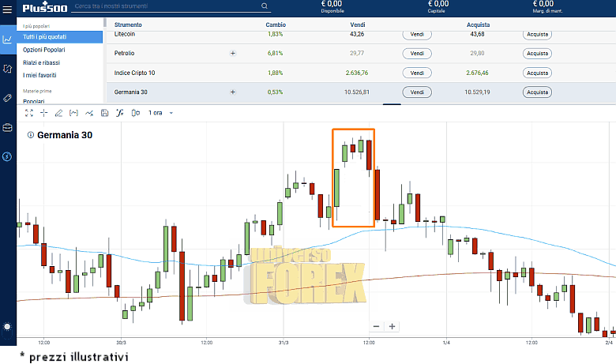Toggle light/dark theme sun icon
Viewport: 616px width, 364px height.
(x=7, y=326)
